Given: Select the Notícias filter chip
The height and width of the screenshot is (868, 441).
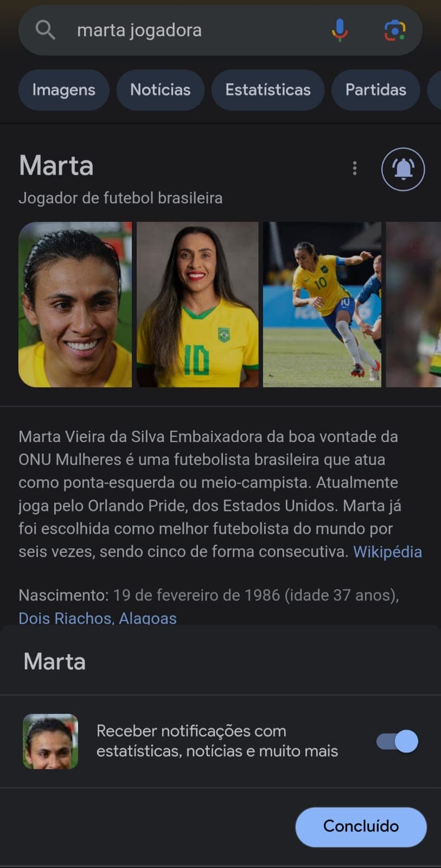Looking at the screenshot, I should point(161,90).
